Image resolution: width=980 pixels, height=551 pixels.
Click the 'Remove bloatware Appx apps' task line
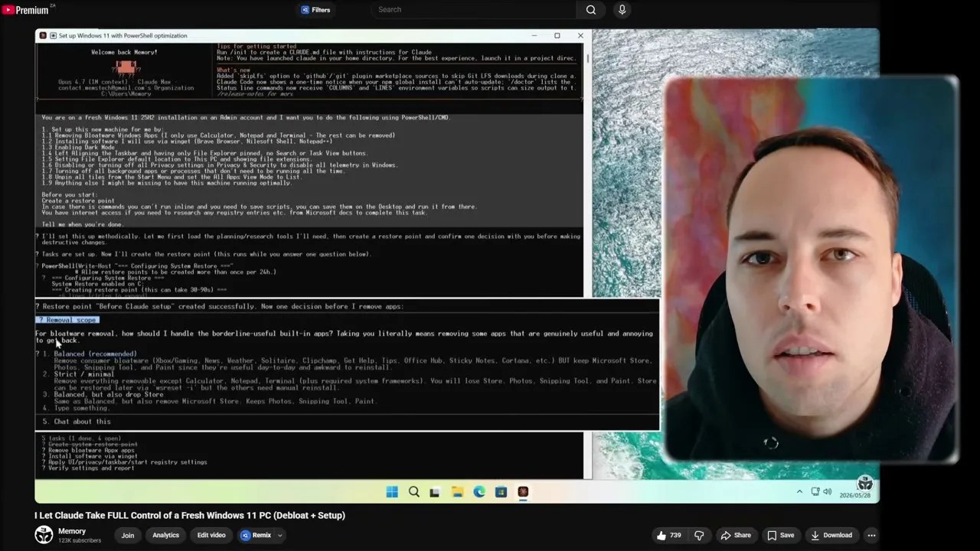90,451
